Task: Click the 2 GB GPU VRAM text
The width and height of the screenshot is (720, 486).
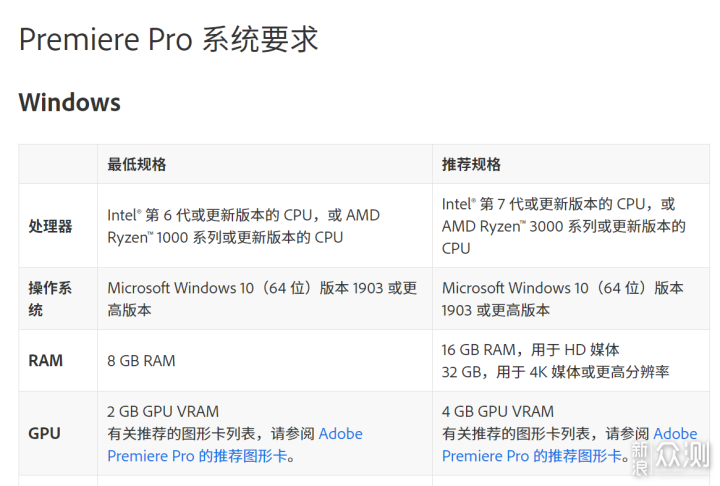Action: tap(163, 411)
